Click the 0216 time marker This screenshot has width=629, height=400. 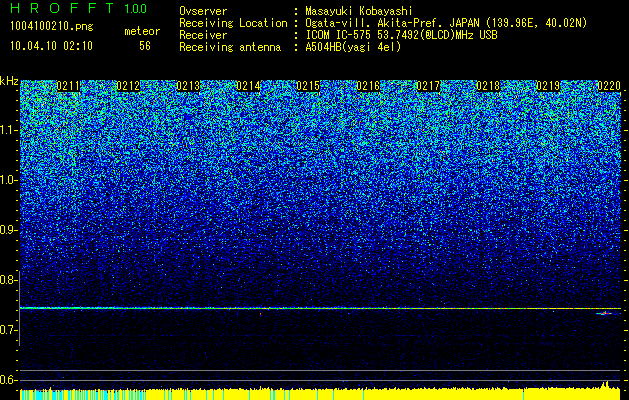(368, 86)
